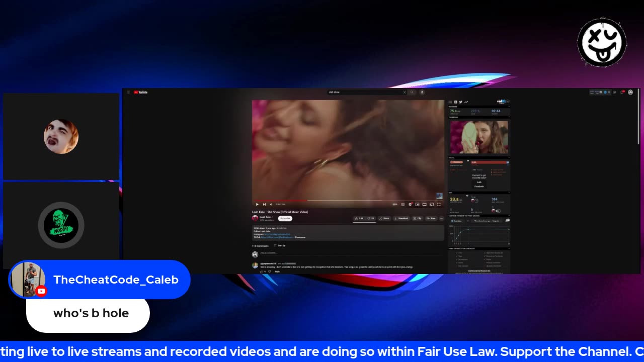Create a Clip of the video
The height and width of the screenshot is (362, 644).
[x=418, y=218]
